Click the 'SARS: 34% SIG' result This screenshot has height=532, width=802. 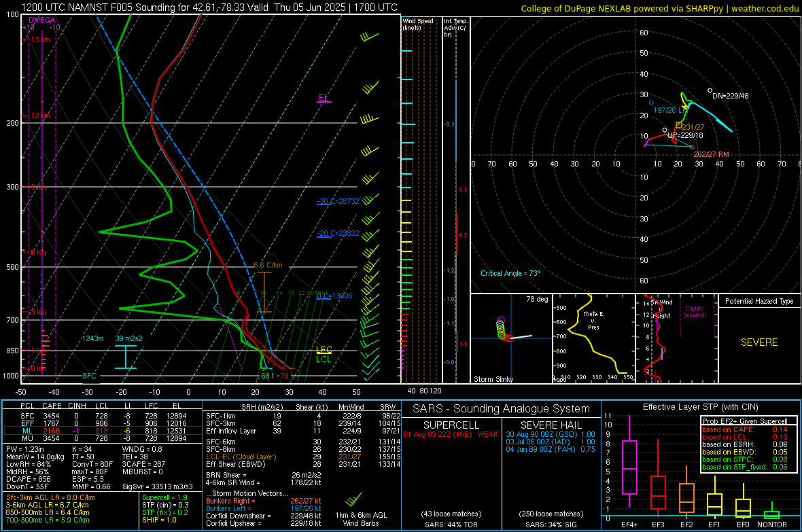click(x=551, y=525)
